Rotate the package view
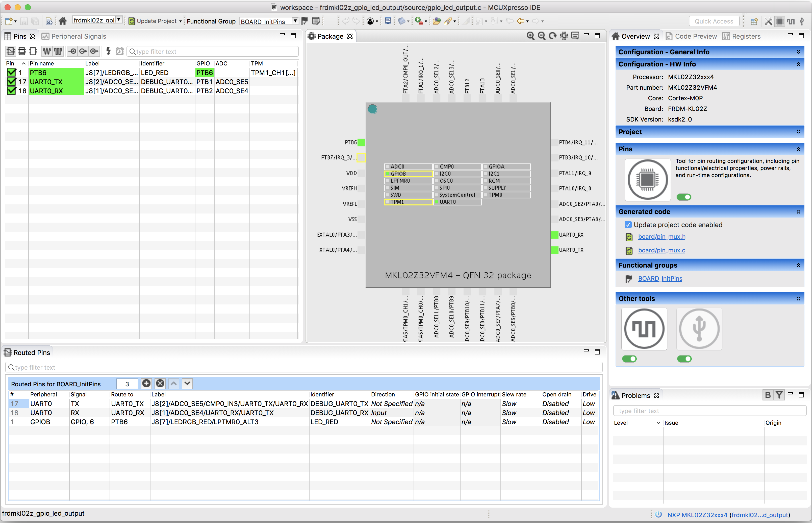Image resolution: width=812 pixels, height=523 pixels. tap(553, 36)
